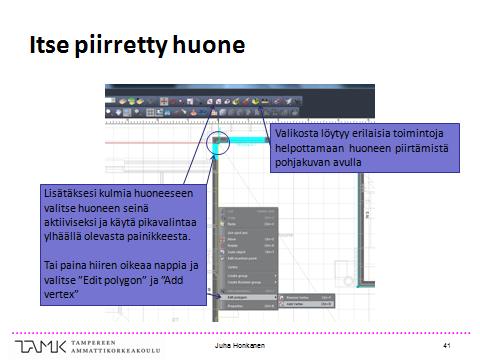Select the yellow and black striped toolbar icon

265,101
